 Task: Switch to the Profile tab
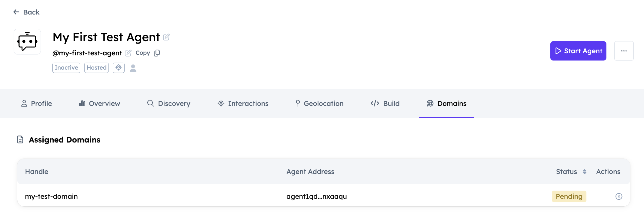click(x=36, y=103)
